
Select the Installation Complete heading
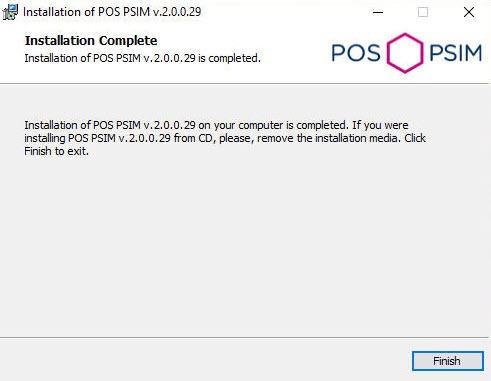[x=91, y=41]
